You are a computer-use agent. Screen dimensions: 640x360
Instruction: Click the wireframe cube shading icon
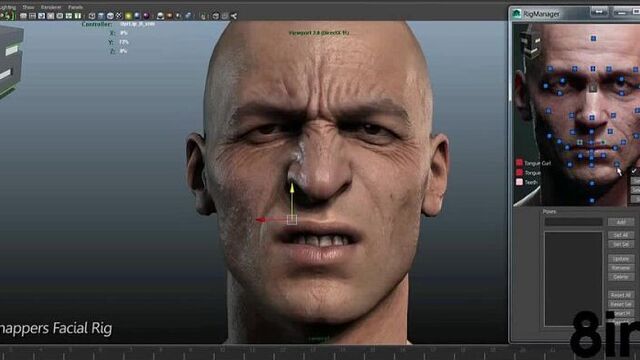(x=92, y=16)
